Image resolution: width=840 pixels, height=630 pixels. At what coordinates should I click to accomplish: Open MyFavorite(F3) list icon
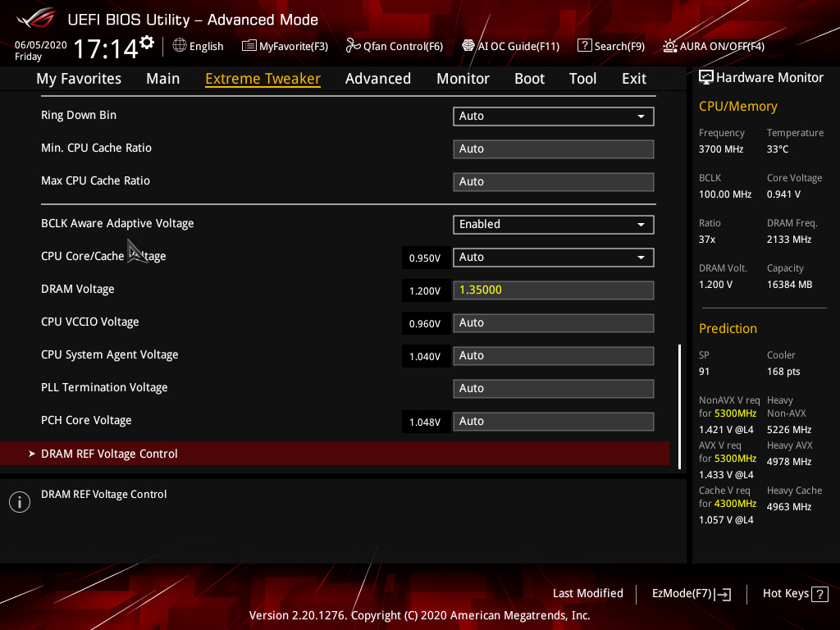pos(249,46)
